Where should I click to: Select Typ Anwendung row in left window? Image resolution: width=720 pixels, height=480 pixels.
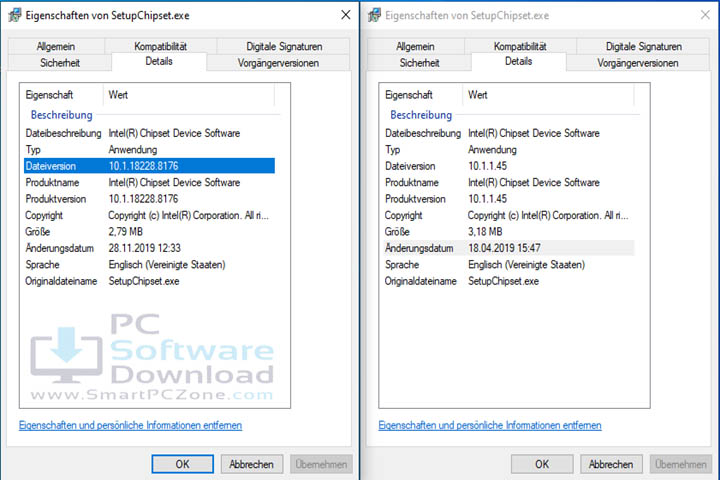[x=149, y=150]
